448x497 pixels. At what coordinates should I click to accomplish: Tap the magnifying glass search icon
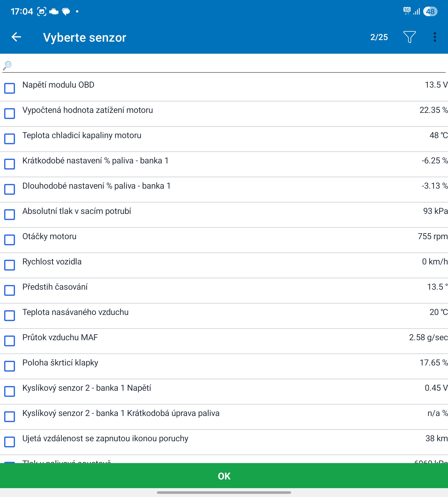point(7,65)
